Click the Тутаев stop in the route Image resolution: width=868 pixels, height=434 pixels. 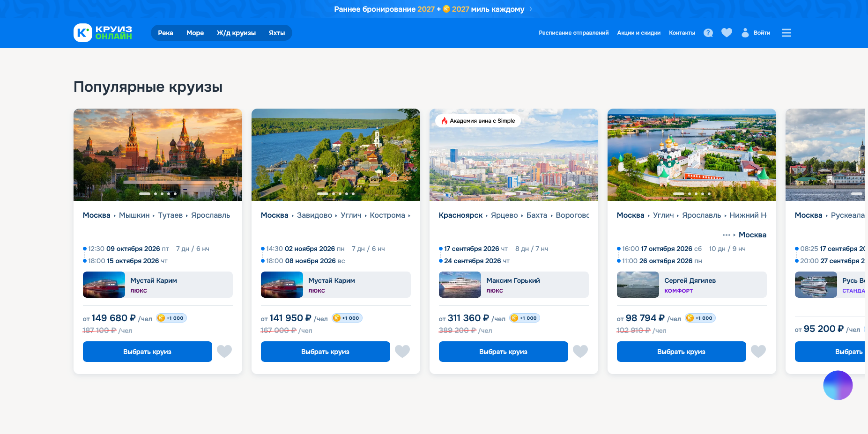click(171, 215)
